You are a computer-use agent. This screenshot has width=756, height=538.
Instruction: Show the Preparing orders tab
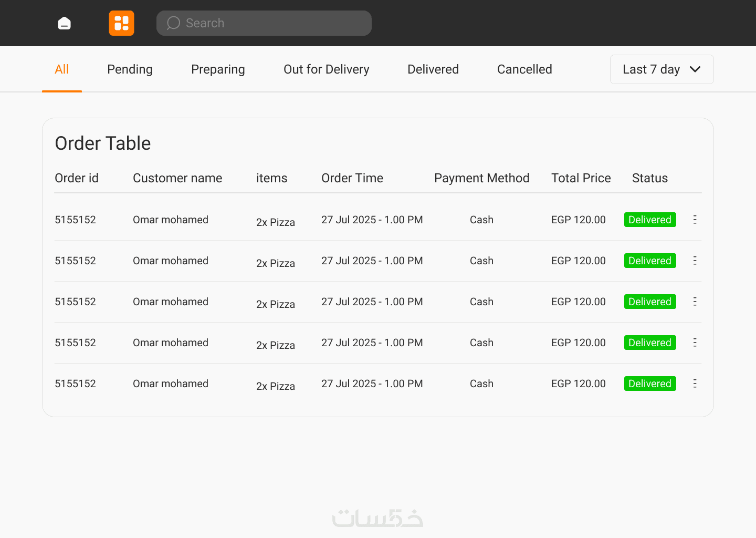click(218, 69)
